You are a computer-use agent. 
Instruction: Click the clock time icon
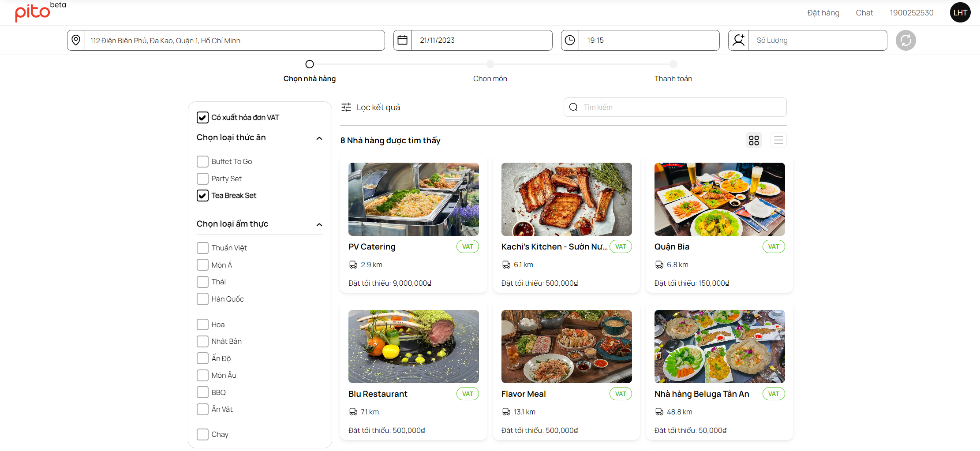(x=570, y=40)
